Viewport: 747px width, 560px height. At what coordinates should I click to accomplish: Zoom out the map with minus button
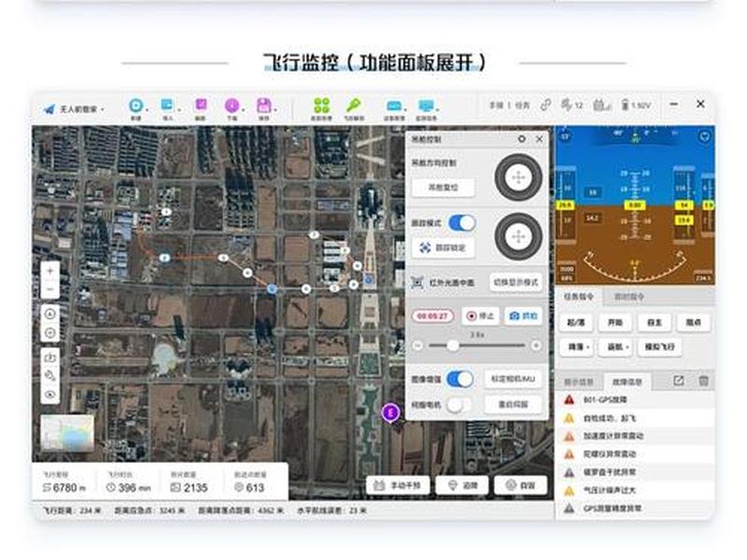pyautogui.click(x=50, y=289)
